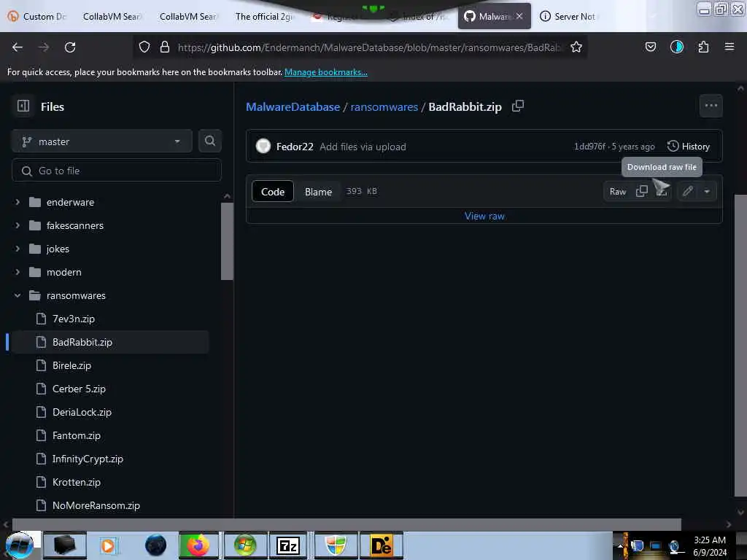747x560 pixels.
Task: Click the padlock site info icon
Action: click(165, 47)
